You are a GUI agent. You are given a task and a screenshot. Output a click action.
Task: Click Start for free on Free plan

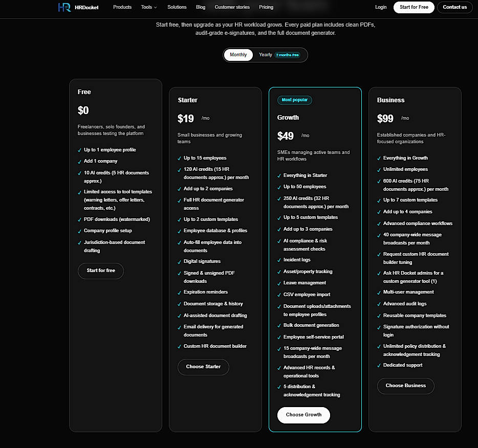pyautogui.click(x=101, y=271)
